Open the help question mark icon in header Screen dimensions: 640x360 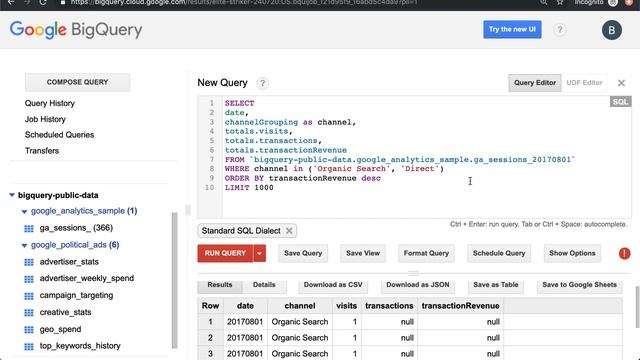point(560,30)
